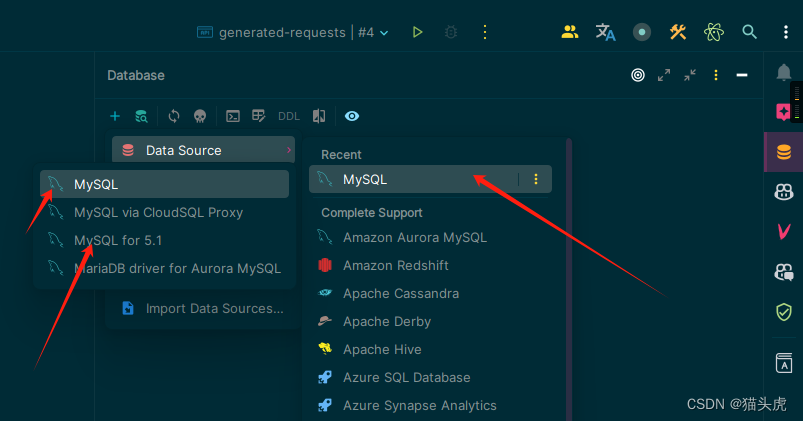Open the main IDE menu at top right
Viewport: 803px width, 421px height.
point(786,32)
